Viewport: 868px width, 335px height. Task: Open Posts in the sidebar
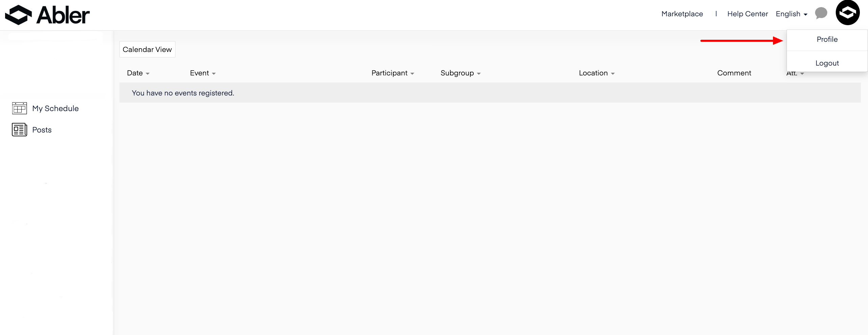click(42, 130)
